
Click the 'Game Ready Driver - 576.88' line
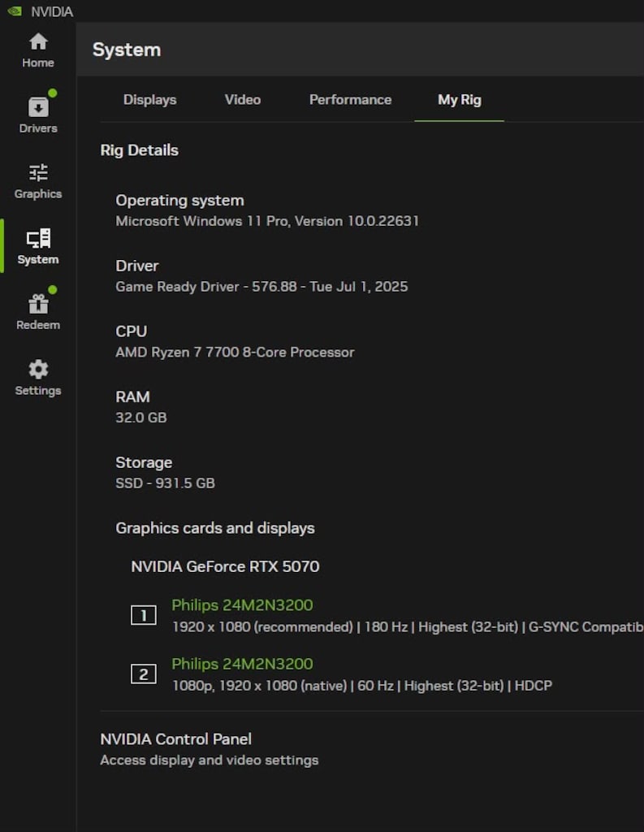261,287
